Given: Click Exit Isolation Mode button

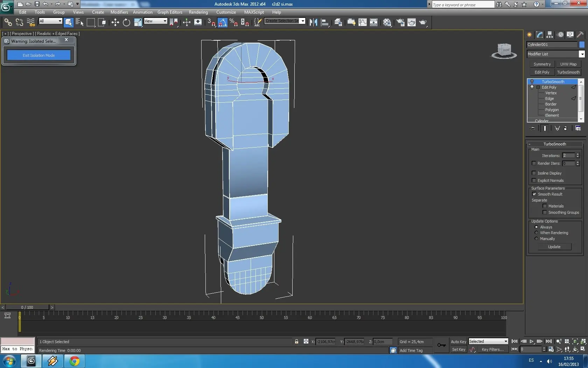Looking at the screenshot, I should tap(39, 55).
